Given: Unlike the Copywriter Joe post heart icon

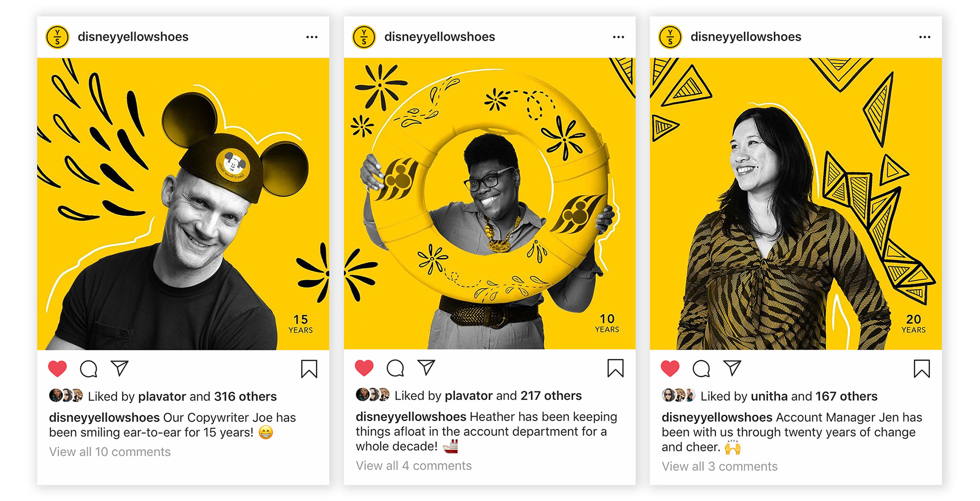Looking at the screenshot, I should pos(58,368).
